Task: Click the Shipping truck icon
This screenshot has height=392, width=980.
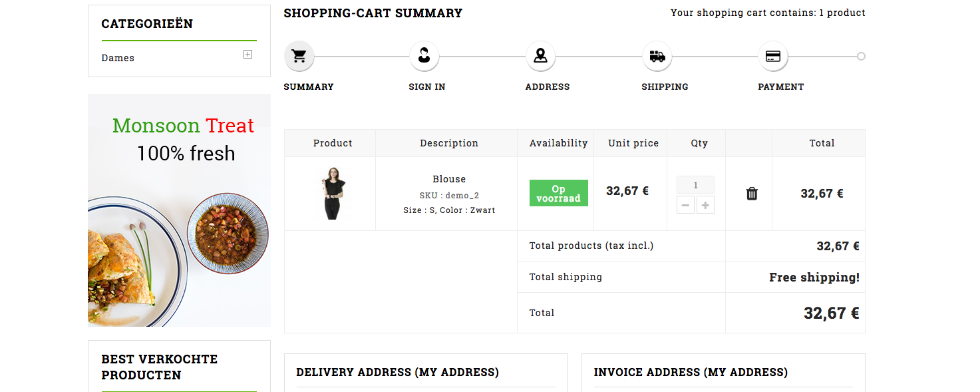Action: tap(657, 57)
